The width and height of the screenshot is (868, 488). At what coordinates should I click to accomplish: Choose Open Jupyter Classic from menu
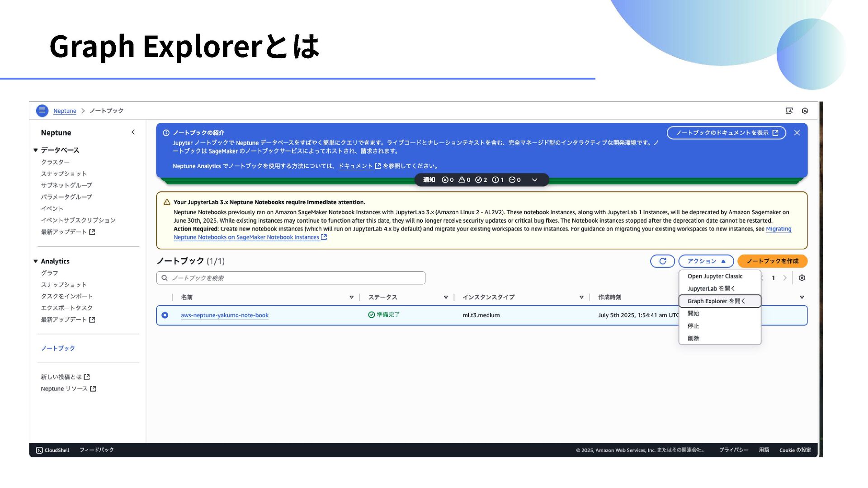tap(720, 276)
